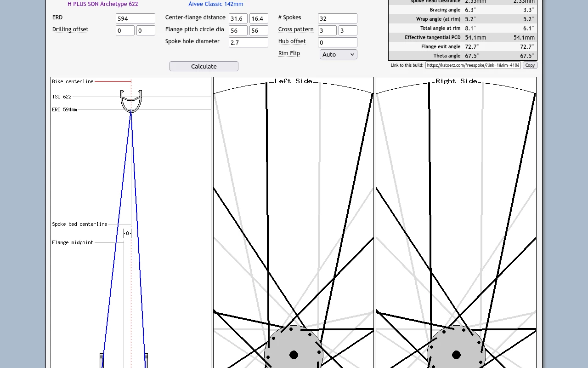This screenshot has width=588, height=368.
Task: Click the Spoke hole diameter field
Action: pos(248,42)
